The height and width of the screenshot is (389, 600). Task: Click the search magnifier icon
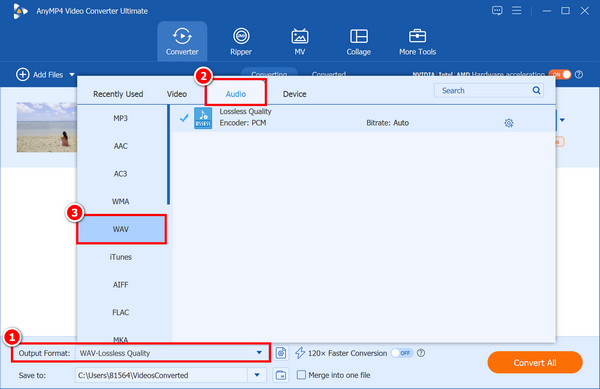[536, 90]
